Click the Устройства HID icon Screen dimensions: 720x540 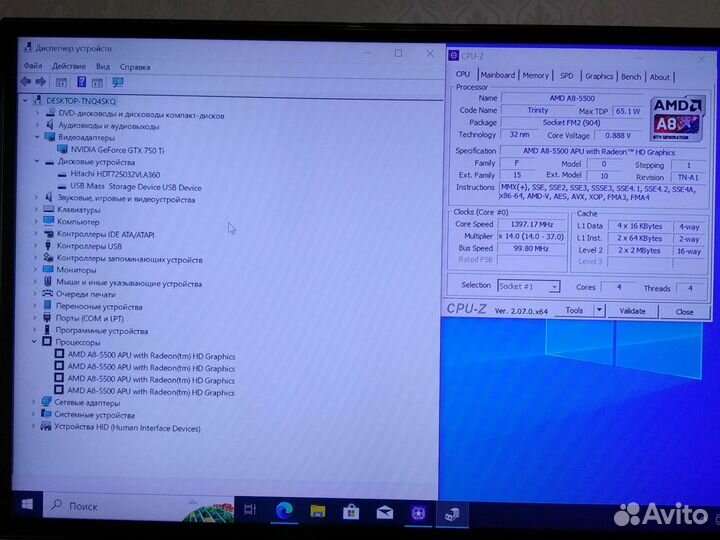click(45, 426)
